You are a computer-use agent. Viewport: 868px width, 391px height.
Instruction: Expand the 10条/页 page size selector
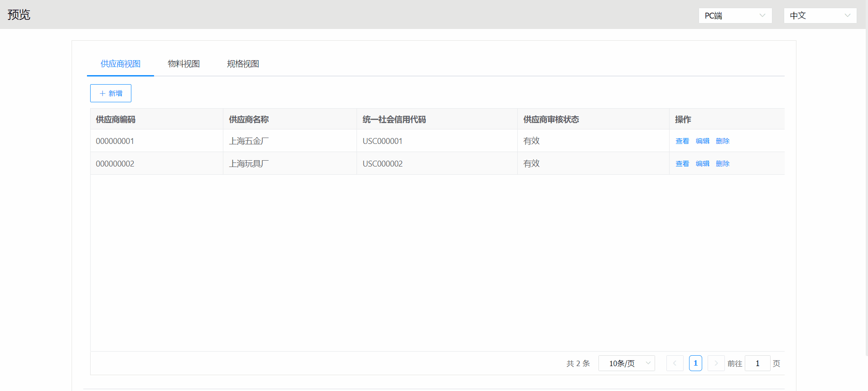click(x=627, y=363)
